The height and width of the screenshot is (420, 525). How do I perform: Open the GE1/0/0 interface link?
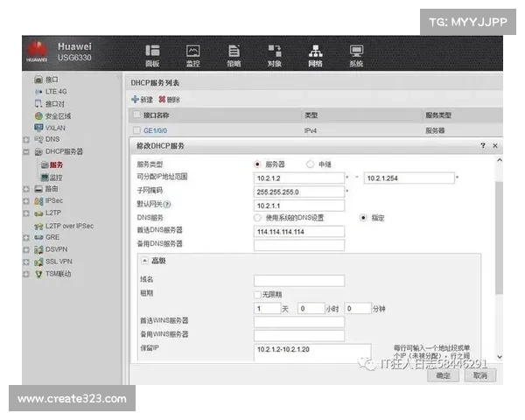pos(155,130)
